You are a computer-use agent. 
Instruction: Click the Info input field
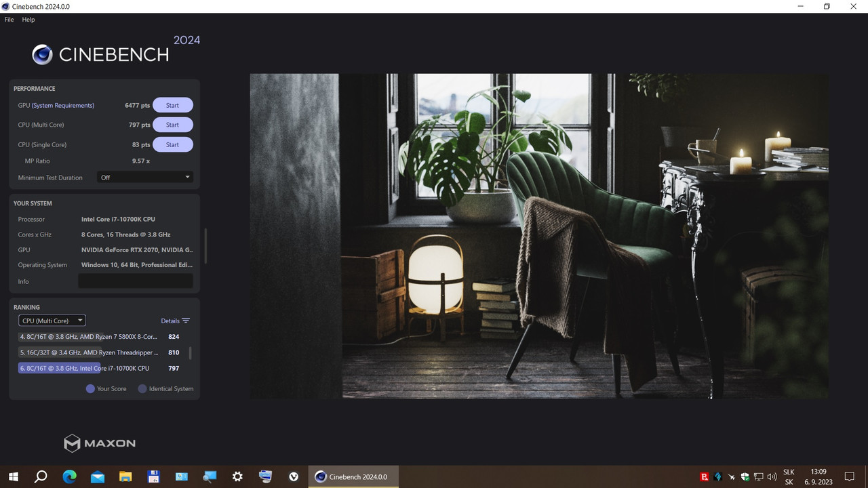(136, 281)
